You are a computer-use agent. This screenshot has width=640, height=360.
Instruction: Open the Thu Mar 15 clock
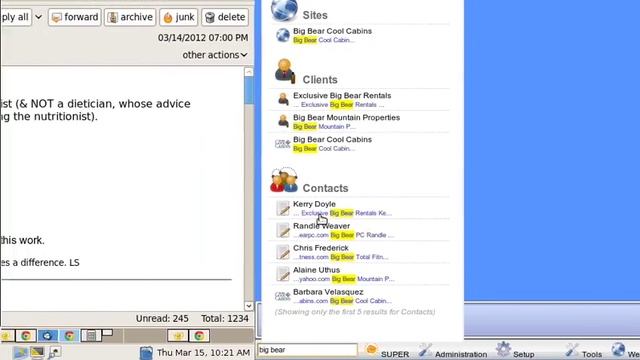click(203, 352)
